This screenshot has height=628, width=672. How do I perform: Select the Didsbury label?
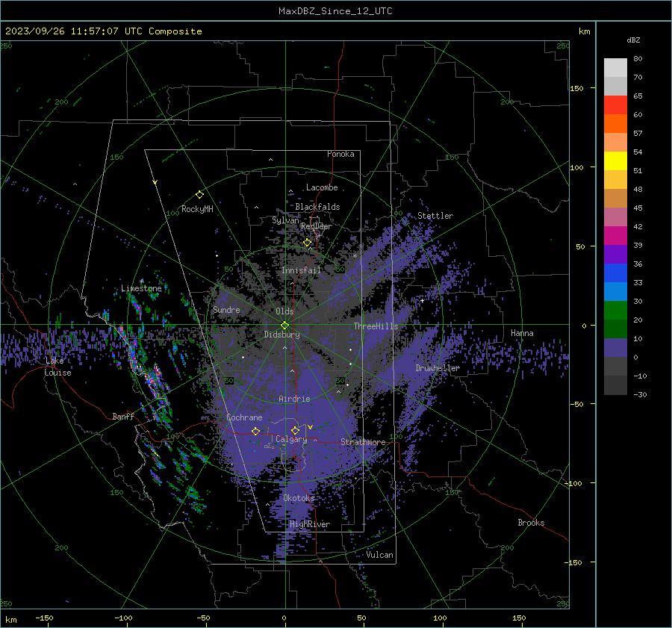(x=281, y=335)
